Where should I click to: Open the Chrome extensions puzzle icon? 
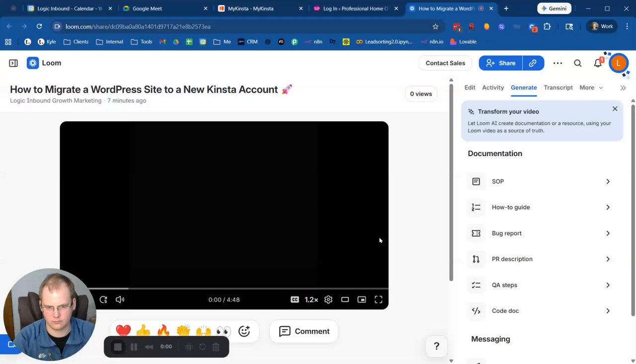pos(547,26)
